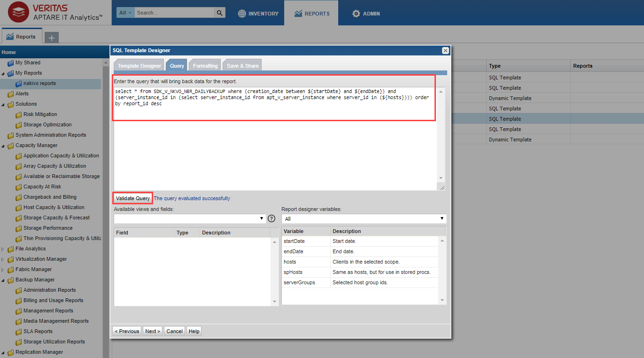The width and height of the screenshot is (644, 358).
Task: Click the help question mark icon
Action: [x=271, y=218]
